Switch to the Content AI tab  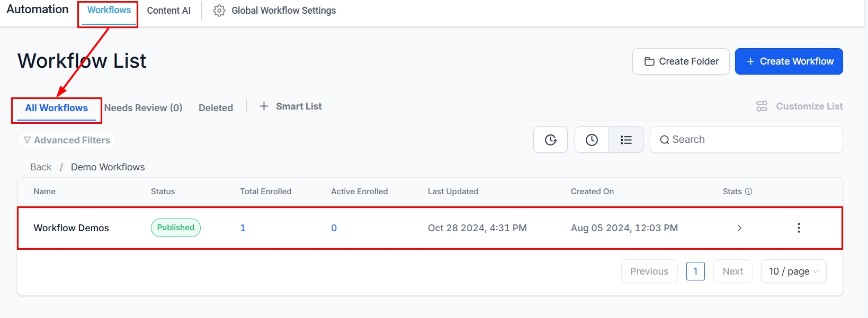coord(168,11)
